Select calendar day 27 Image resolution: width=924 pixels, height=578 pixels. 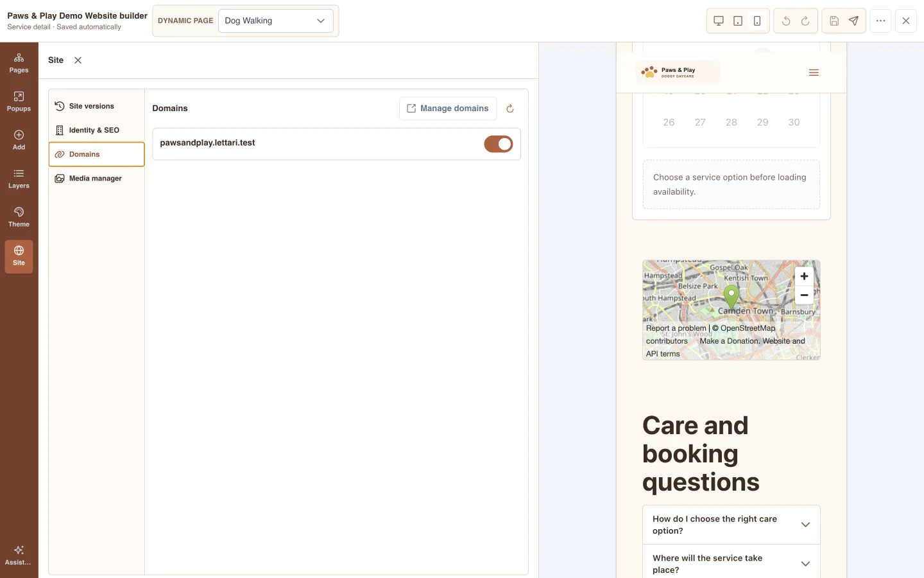700,122
